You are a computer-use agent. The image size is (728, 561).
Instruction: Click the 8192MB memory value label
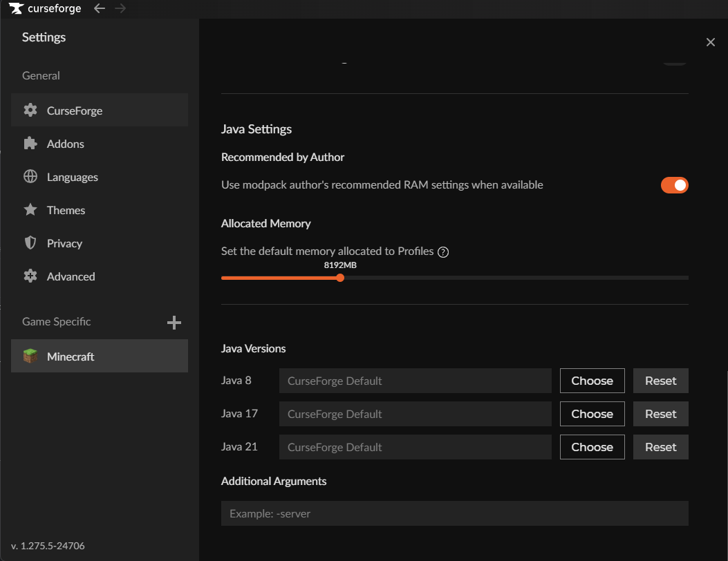340,265
